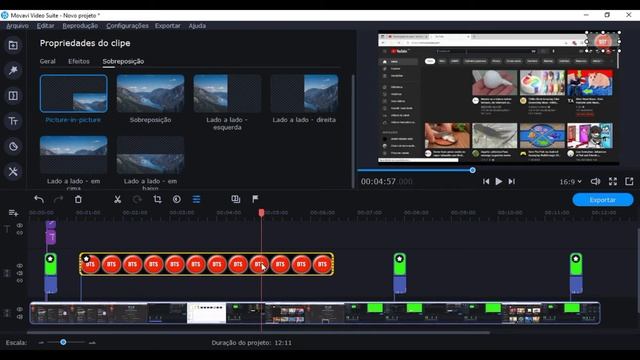Image resolution: width=640 pixels, height=360 pixels.
Task: Undo the last action
Action: pos(39,199)
